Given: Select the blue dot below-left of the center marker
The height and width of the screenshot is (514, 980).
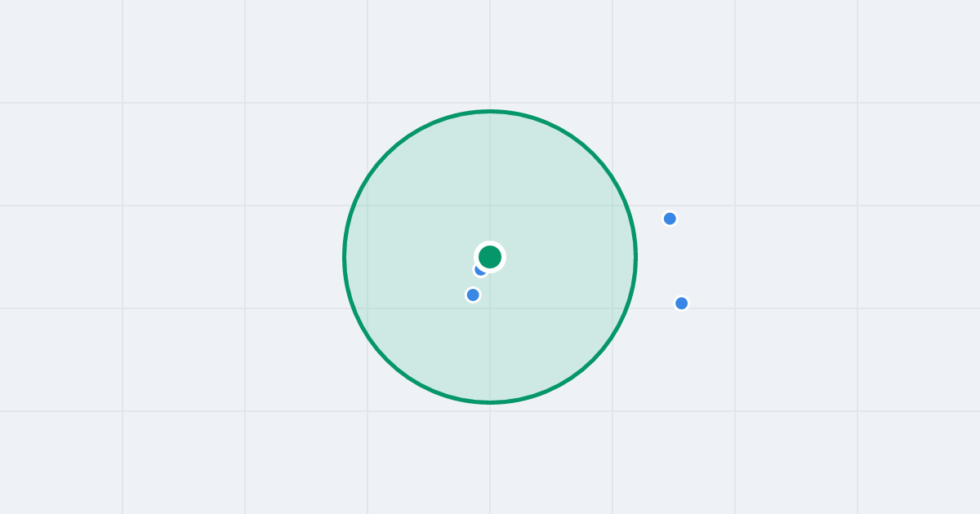Looking at the screenshot, I should tap(473, 295).
